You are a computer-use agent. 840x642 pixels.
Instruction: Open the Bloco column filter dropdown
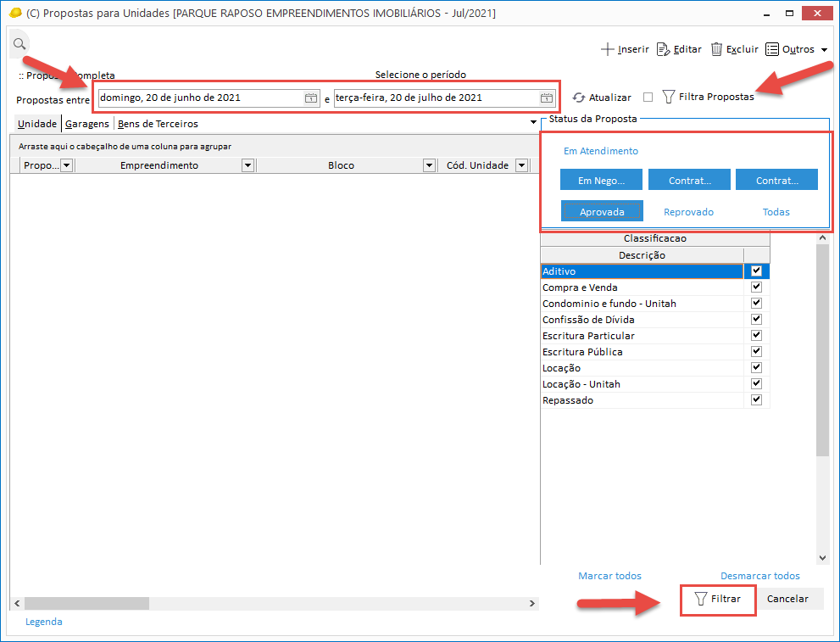point(429,165)
